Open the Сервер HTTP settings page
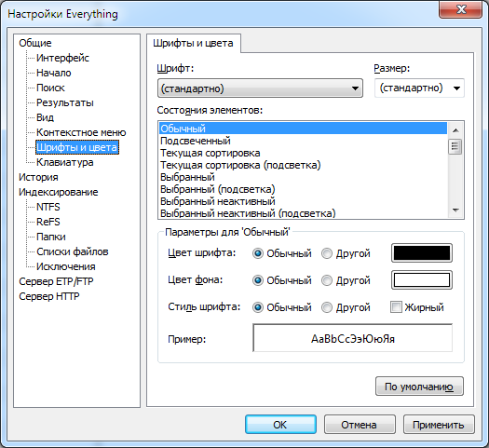The image size is (489, 448). click(49, 296)
